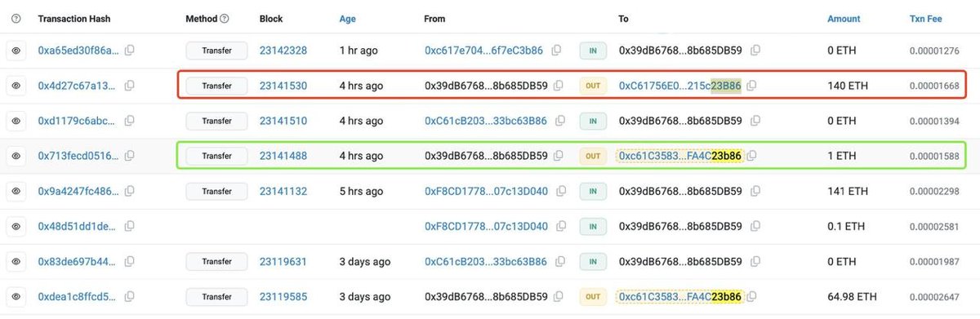Click the question mark icon next to Method

pos(225,18)
